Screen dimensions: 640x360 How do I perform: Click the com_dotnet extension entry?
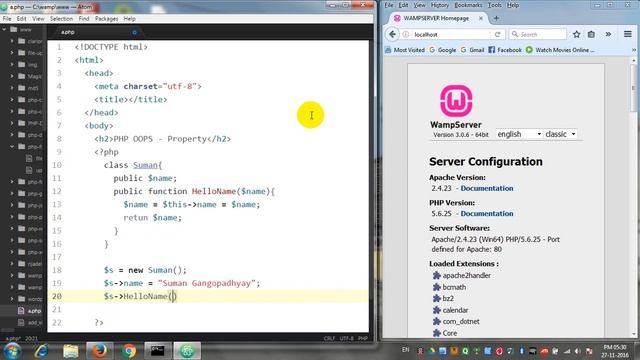tap(461, 322)
